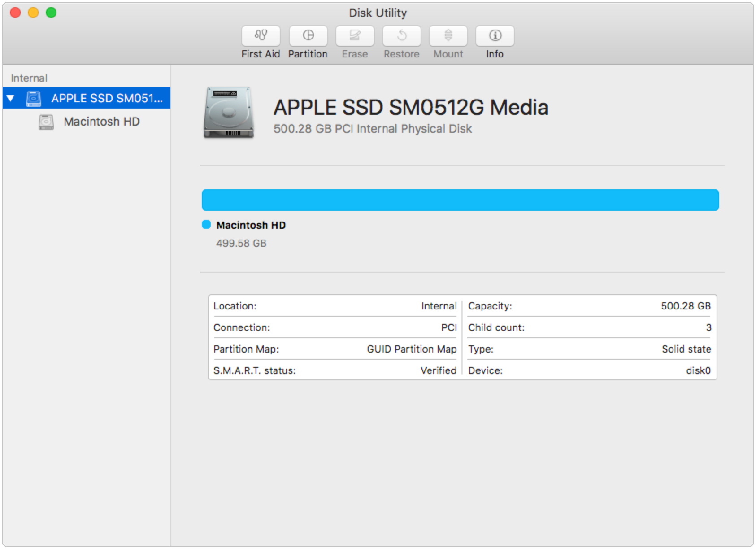Open the Partition pie-chart tool
Image resolution: width=756 pixels, height=549 pixels.
click(308, 35)
